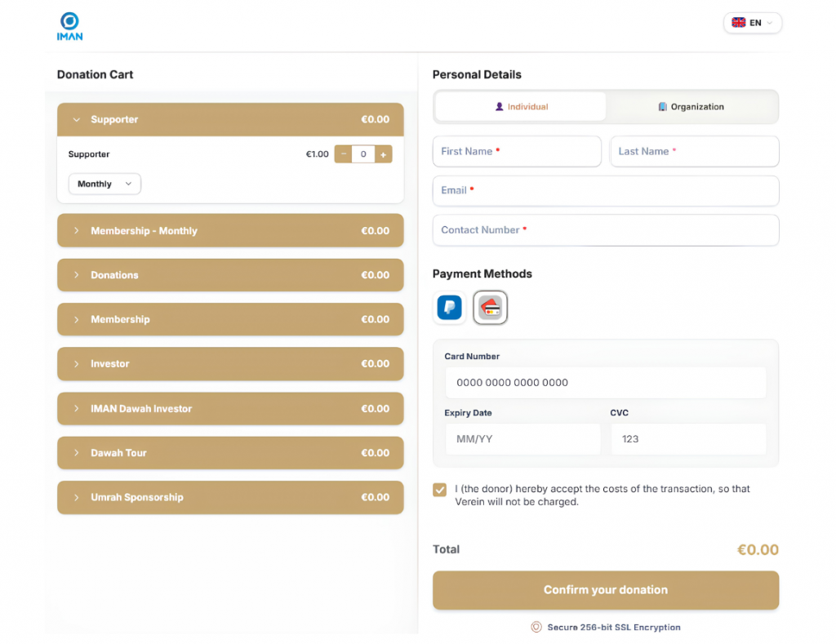
Task: Open the Monthly frequency dropdown
Action: 104,184
